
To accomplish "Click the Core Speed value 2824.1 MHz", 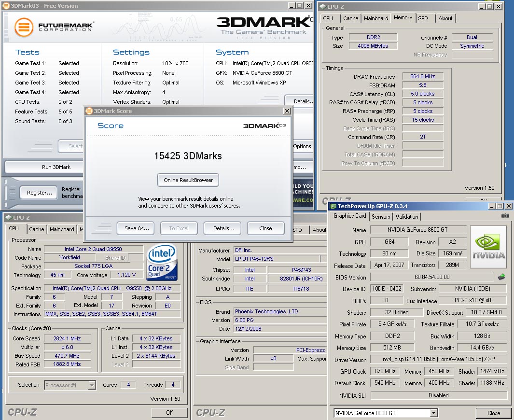I will click(67, 338).
